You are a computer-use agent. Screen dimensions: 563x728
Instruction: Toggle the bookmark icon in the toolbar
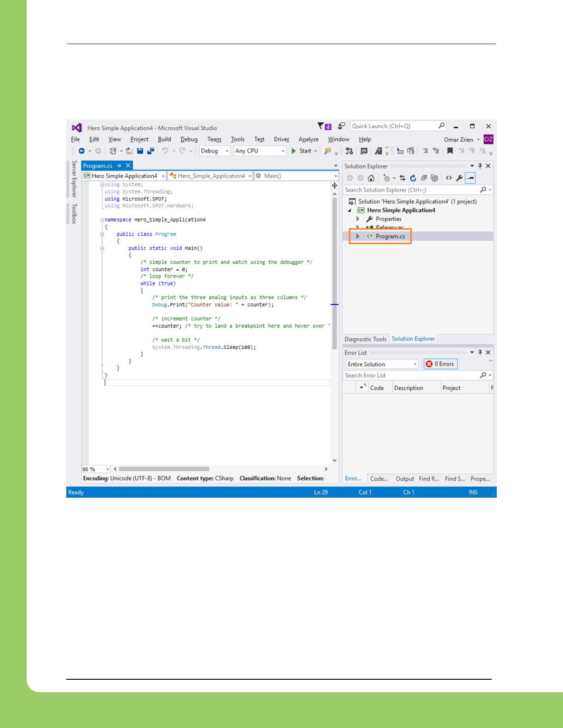click(450, 151)
